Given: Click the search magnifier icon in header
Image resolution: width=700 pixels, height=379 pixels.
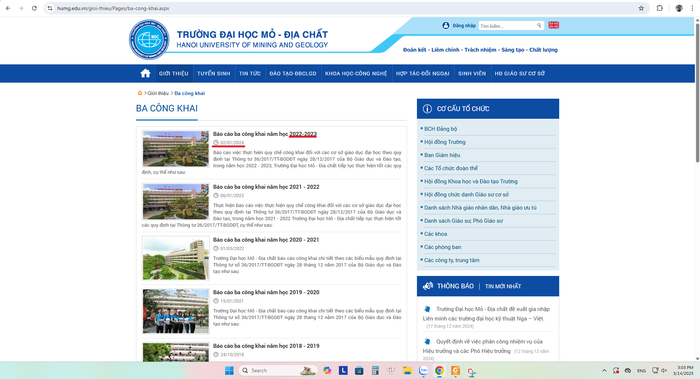Looking at the screenshot, I should (x=539, y=25).
